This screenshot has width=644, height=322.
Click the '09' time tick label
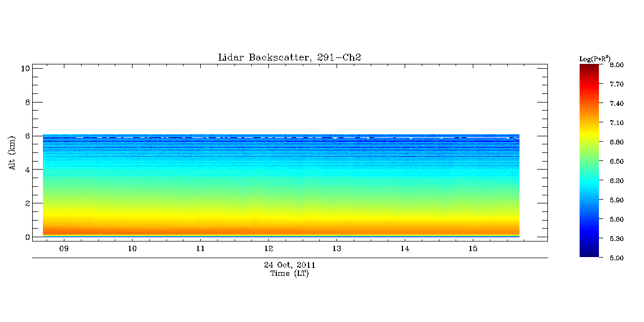(64, 248)
